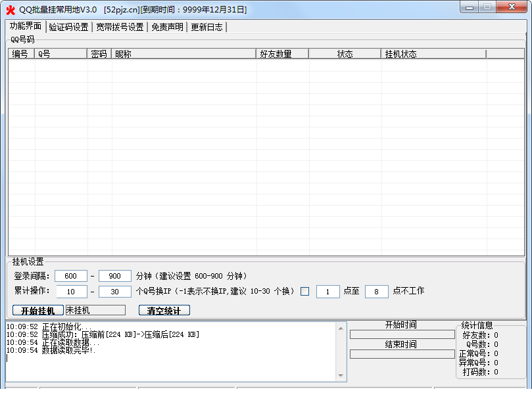Viewport: 532px width, 404px height.
Task: Focus the login interval maximum field 900
Action: pos(115,276)
